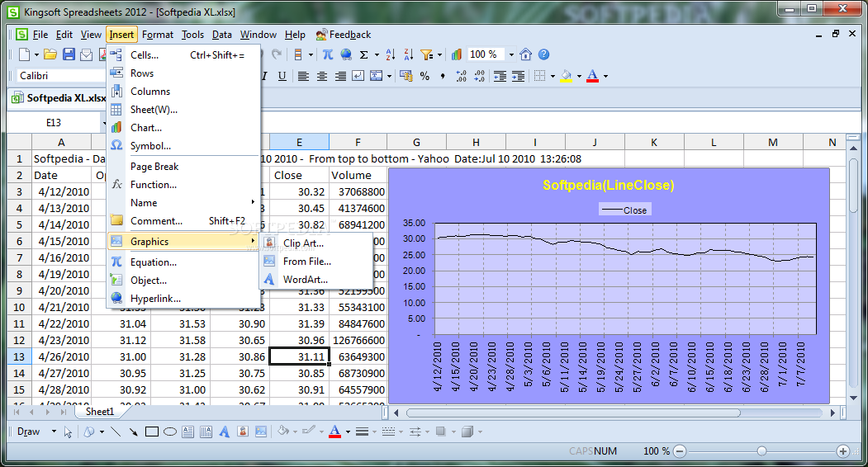The height and width of the screenshot is (467, 868).
Task: Toggle underline formatting
Action: (282, 76)
